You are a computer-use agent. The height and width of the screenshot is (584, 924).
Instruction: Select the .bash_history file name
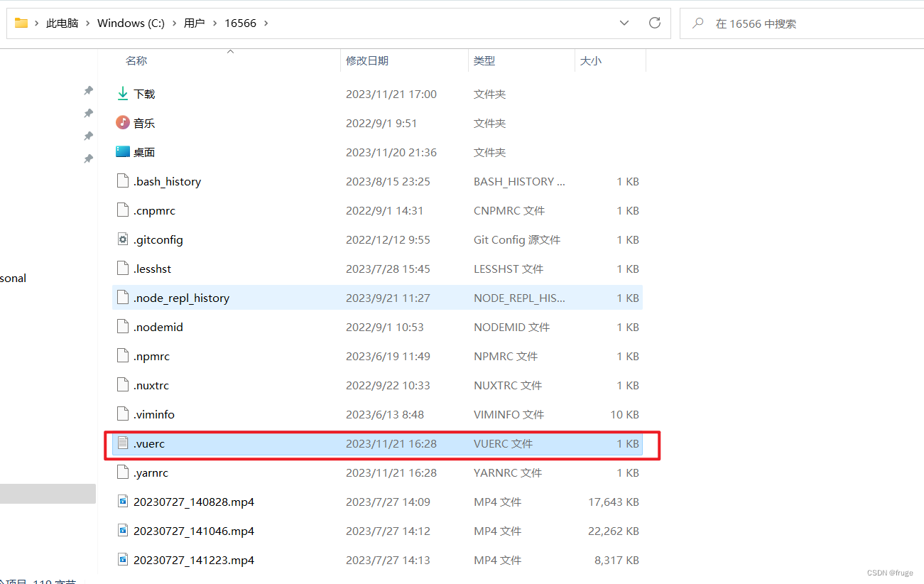167,181
